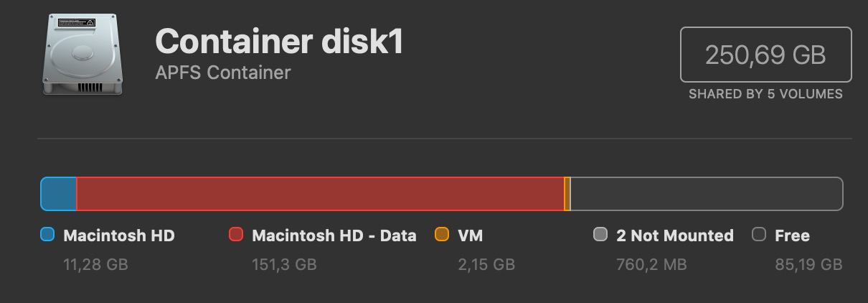Viewport: 868px width, 303px height.
Task: Click the red Macintosh HD - Data swatch
Action: 235,235
